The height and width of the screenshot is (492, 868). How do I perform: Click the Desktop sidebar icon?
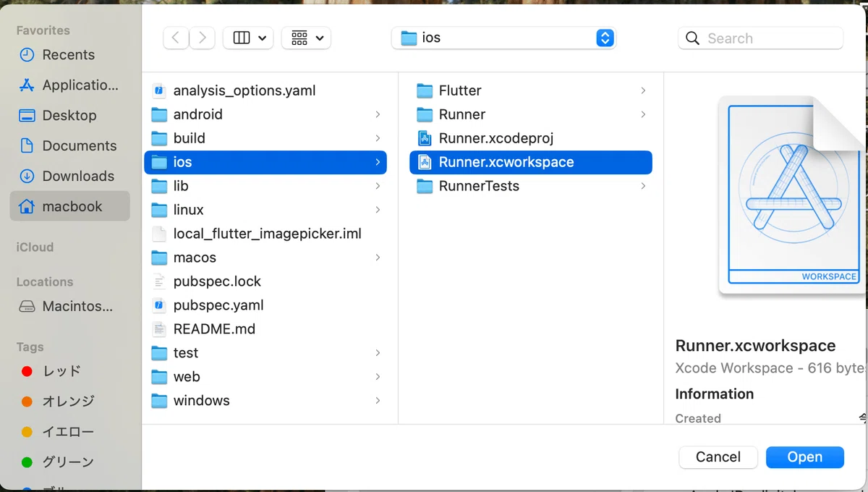(x=27, y=116)
